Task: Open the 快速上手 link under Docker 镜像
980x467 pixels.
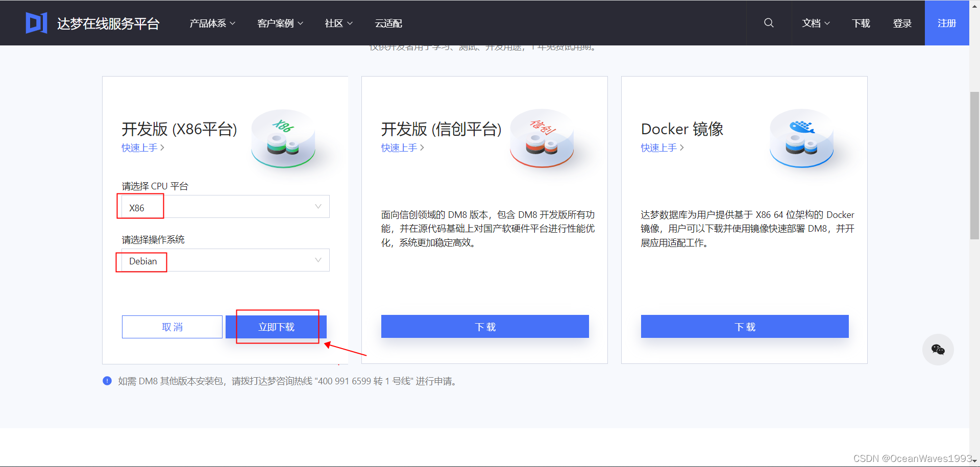Action: (658, 148)
